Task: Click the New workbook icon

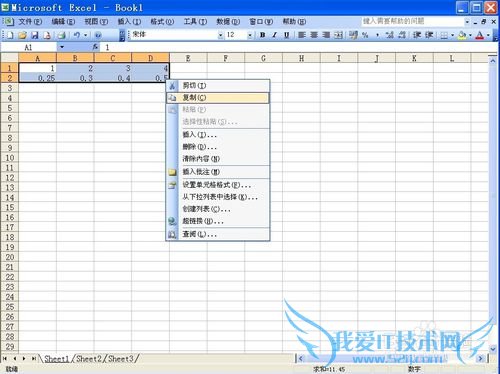Action: [x=10, y=35]
